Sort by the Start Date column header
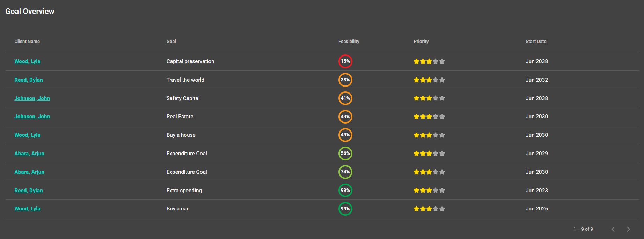The width and height of the screenshot is (644, 239). pos(536,41)
